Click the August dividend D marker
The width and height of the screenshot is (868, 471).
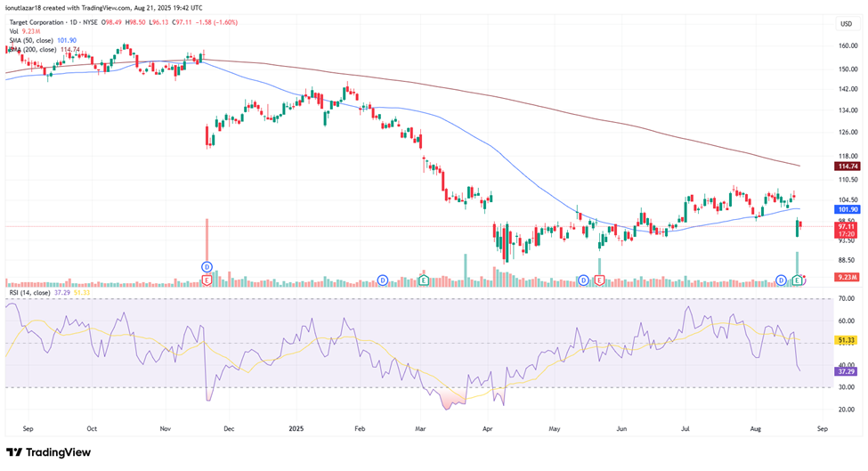pos(781,280)
